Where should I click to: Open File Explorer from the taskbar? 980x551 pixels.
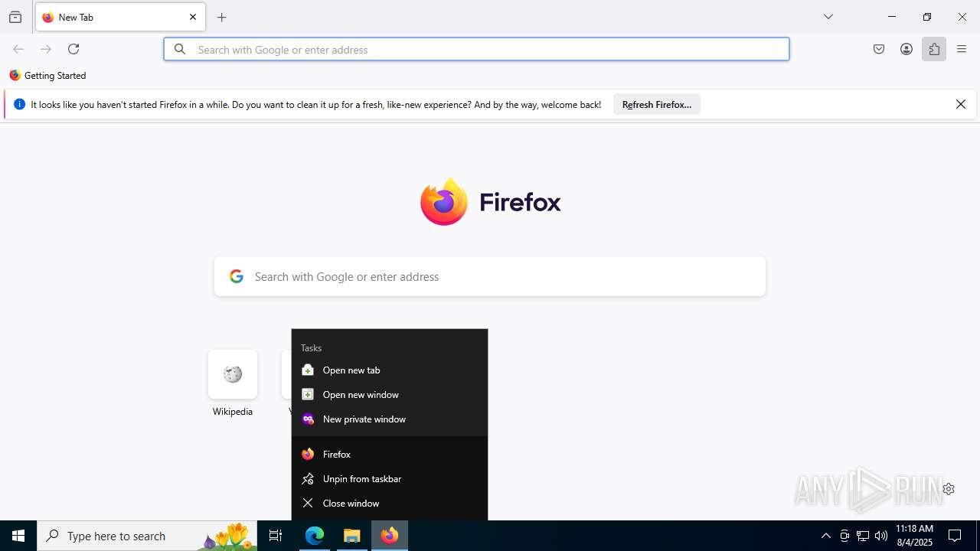352,536
